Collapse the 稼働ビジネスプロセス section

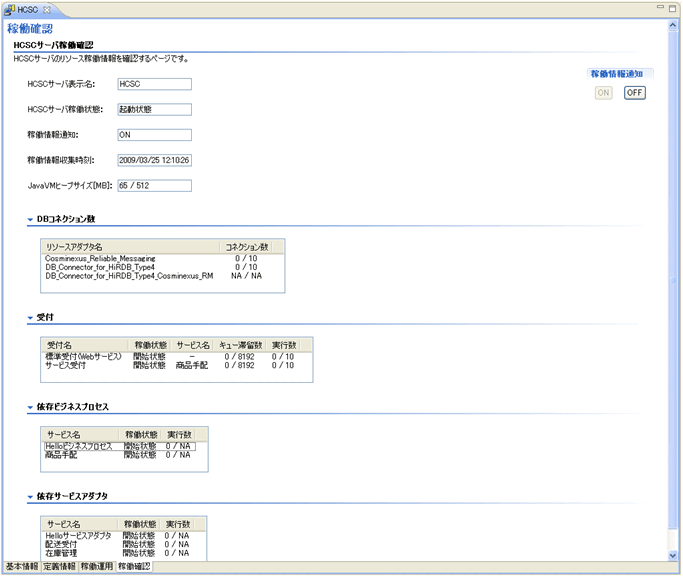[30, 408]
